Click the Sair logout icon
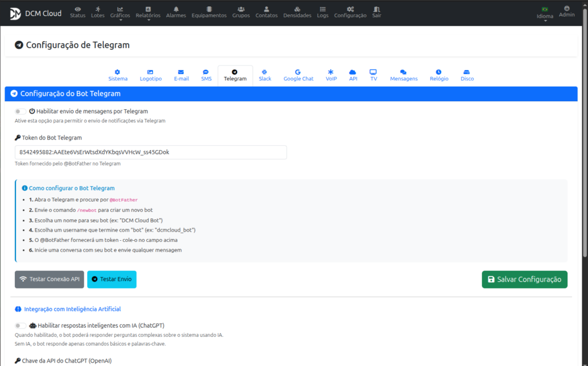This screenshot has width=588, height=366. tap(377, 9)
